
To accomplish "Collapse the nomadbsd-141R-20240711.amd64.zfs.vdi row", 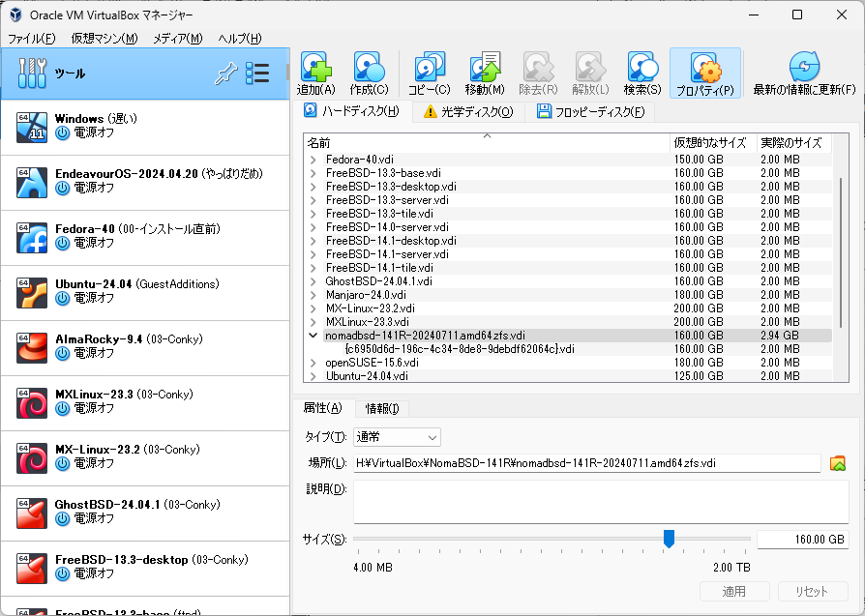I will coord(313,336).
